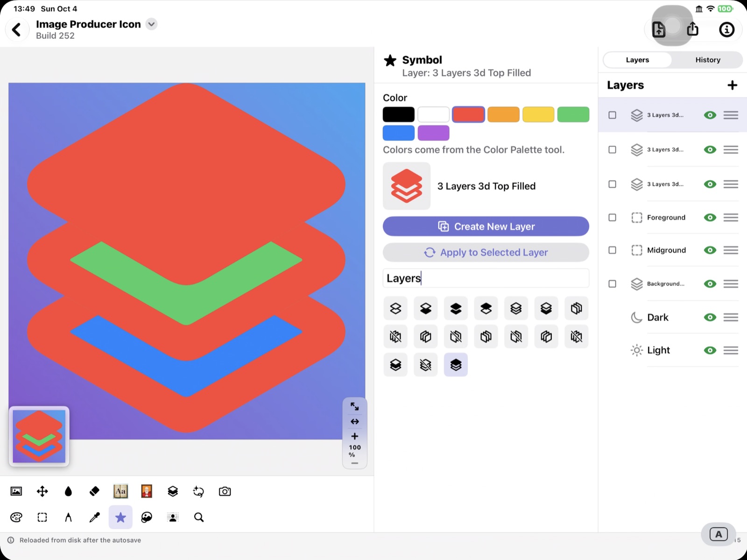The height and width of the screenshot is (560, 747).
Task: Tick the Foreground layer checkbox
Action: pyautogui.click(x=613, y=218)
